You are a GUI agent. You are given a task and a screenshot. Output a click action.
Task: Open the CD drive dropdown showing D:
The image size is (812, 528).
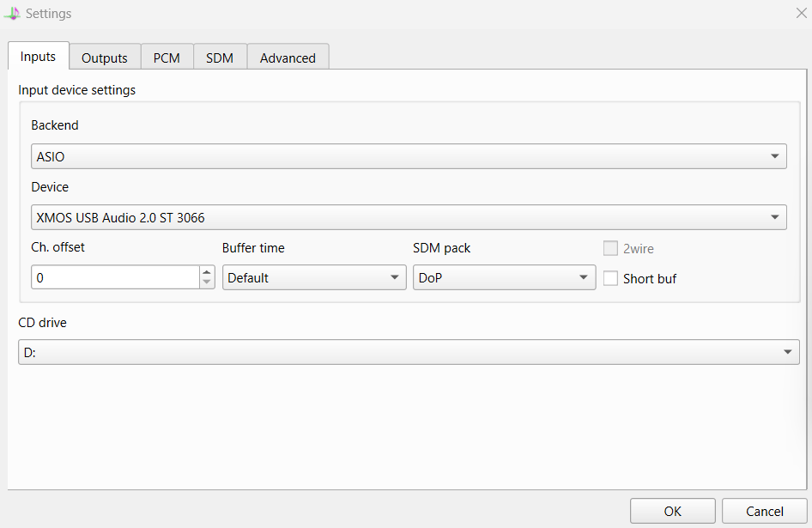pyautogui.click(x=409, y=352)
